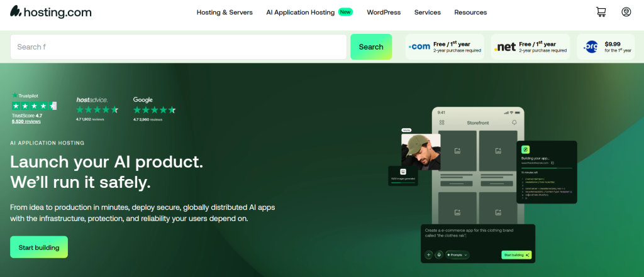The image size is (644, 277).
Task: Open the AI Application Hosting menu
Action: click(x=300, y=13)
